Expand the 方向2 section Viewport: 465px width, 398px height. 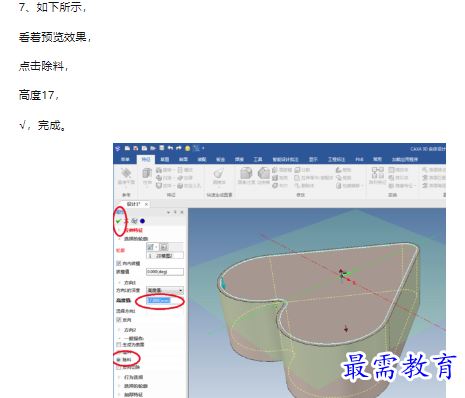119,330
